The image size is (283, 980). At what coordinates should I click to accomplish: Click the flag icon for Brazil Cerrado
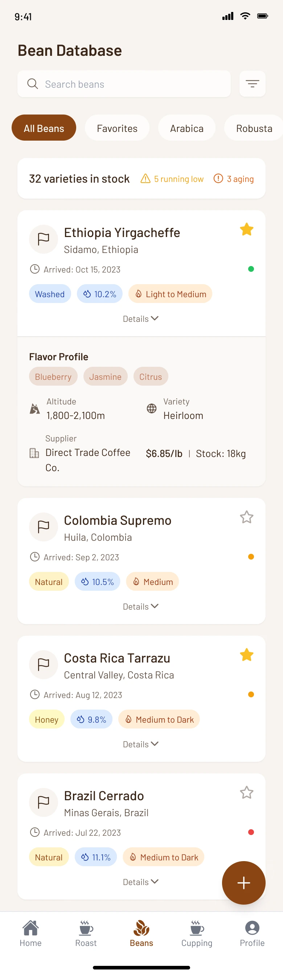(44, 802)
